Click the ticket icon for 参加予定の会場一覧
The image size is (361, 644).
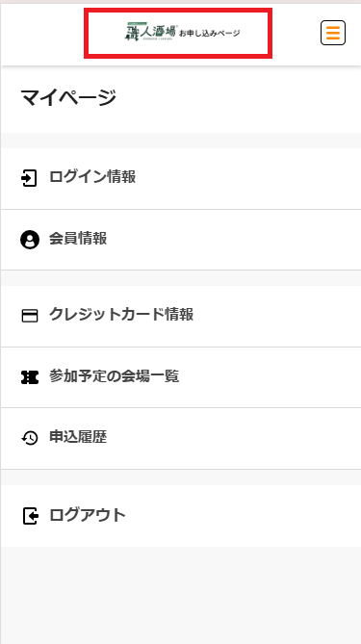[30, 377]
